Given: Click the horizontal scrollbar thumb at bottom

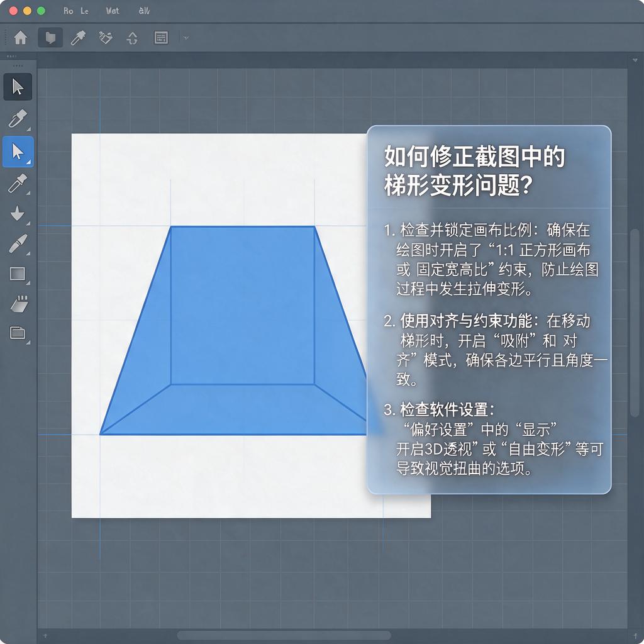Looking at the screenshot, I should (x=284, y=635).
